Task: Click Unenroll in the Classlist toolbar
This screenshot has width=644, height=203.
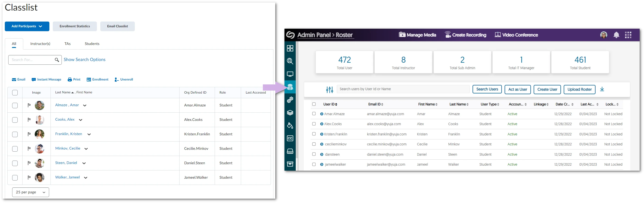Action: pos(124,79)
